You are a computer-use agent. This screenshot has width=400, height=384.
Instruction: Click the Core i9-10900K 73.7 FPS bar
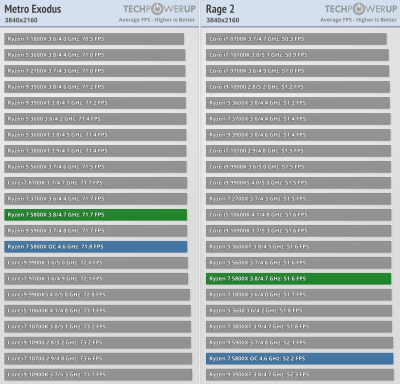tap(98, 375)
